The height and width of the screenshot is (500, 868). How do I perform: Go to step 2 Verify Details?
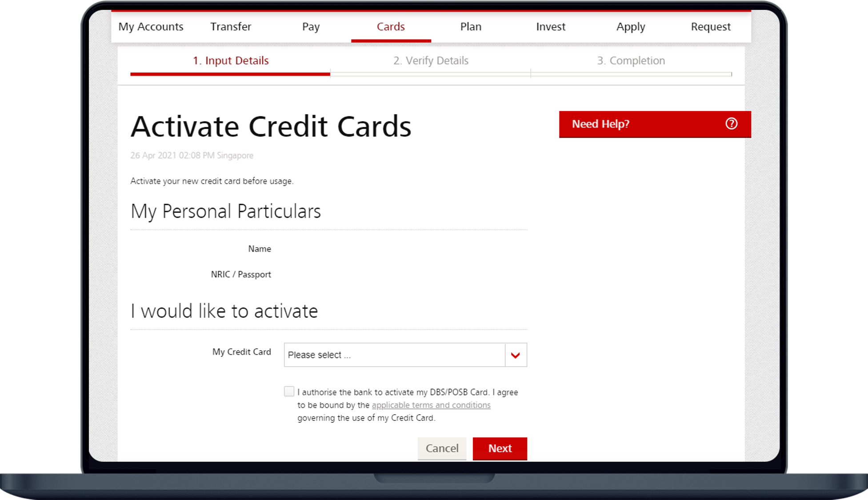[x=431, y=60]
